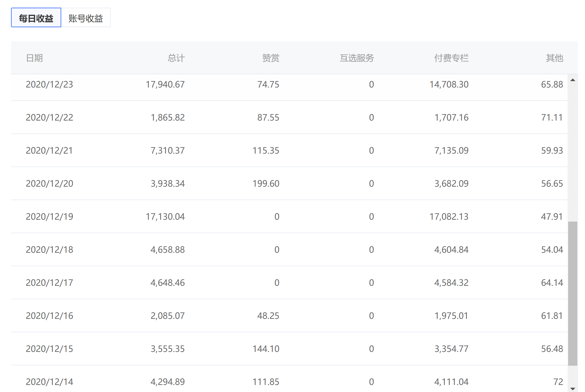Click the 2020/12/14 date cell

coord(49,382)
